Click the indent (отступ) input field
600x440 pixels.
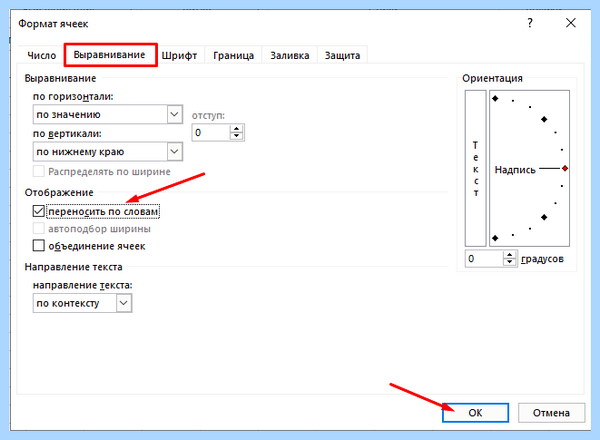211,132
